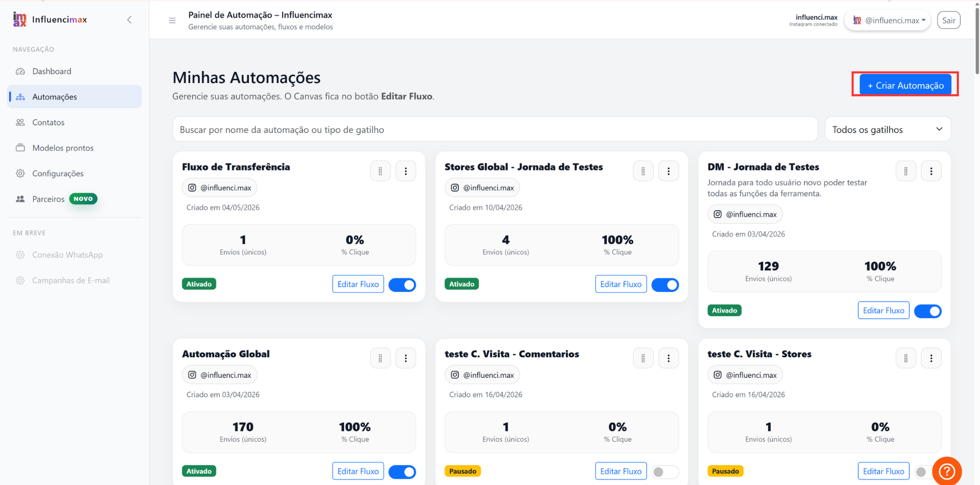
Task: Click drag handle on Fluxo de Transferência card
Action: (x=380, y=171)
